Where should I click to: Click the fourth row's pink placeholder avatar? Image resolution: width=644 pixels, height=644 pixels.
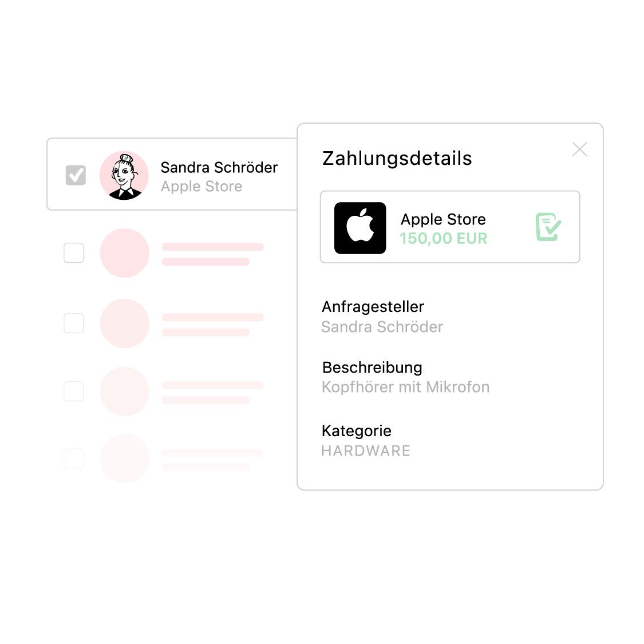(x=124, y=391)
